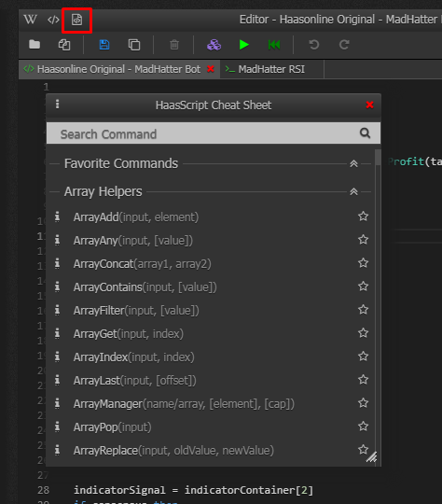The width and height of the screenshot is (442, 504).
Task: Close the HaasScript Cheat Sheet panel
Action: coord(369,105)
